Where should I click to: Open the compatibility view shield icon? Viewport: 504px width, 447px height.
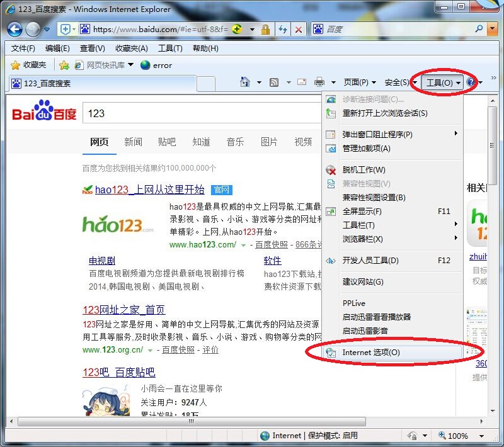[66, 30]
